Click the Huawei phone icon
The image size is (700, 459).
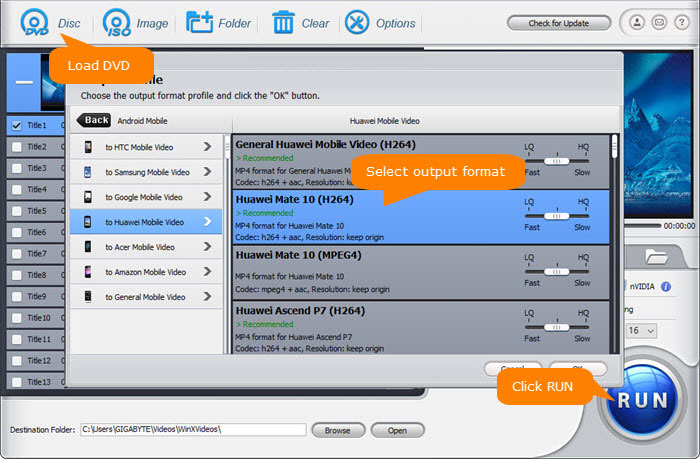pos(88,222)
